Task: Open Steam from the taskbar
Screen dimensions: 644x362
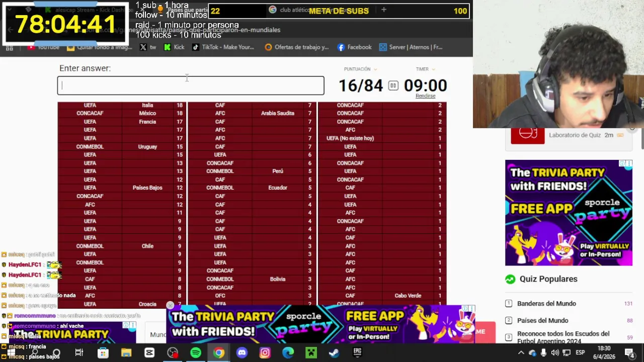Action: click(334, 353)
